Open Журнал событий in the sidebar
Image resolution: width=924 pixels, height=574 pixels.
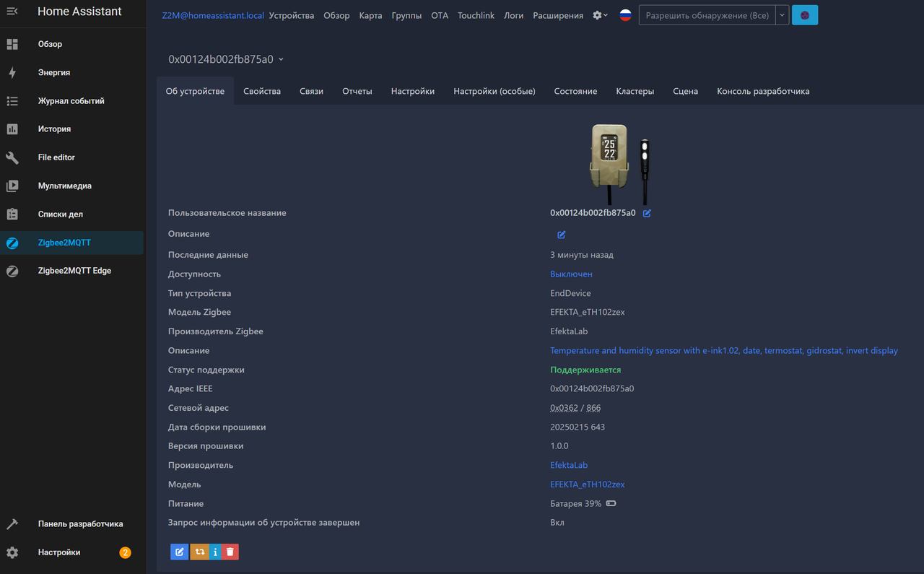click(x=72, y=101)
